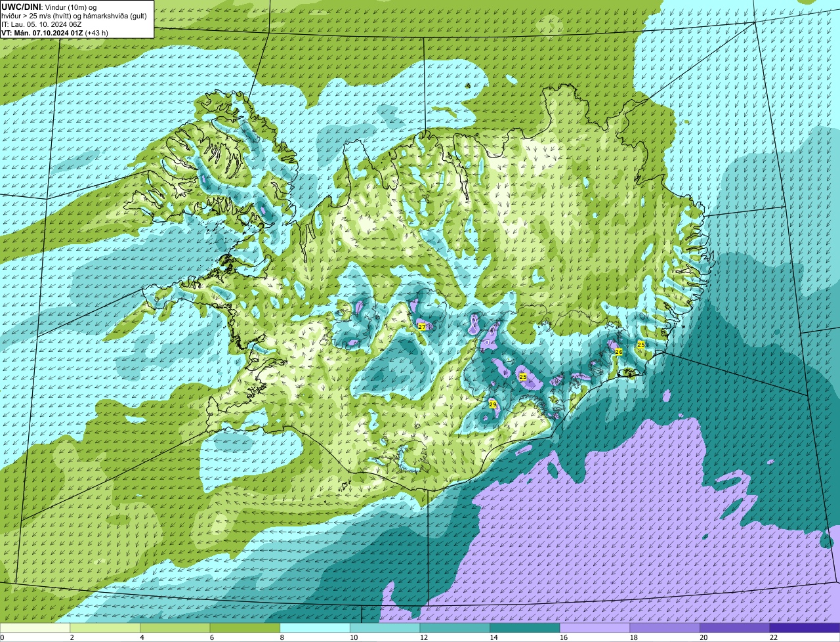Click the scale tick label '8'
The image size is (840, 642).
282,637
